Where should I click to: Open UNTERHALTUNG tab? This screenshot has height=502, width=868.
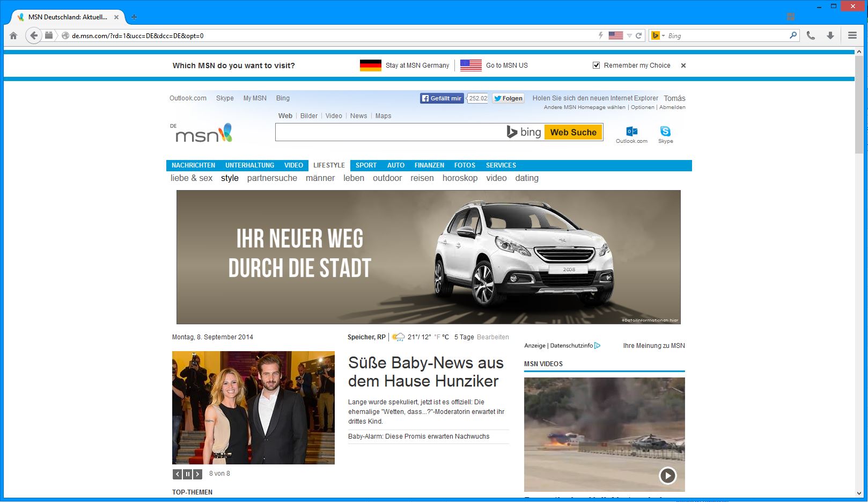click(x=249, y=165)
